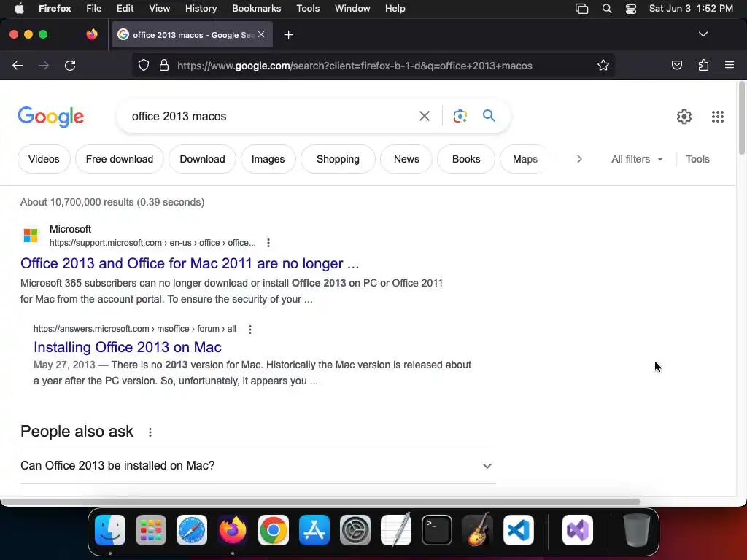Open Google quick settings gear icon
The image size is (747, 560).
pyautogui.click(x=684, y=117)
